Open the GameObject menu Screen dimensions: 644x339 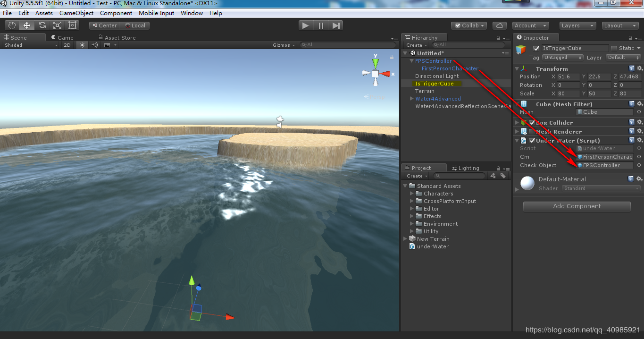(76, 13)
